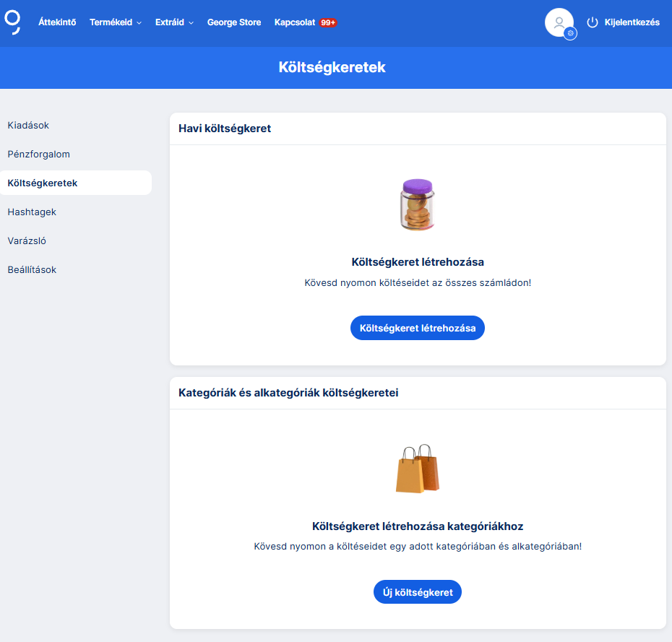The width and height of the screenshot is (672, 642).
Task: Select Kiadások in the sidebar
Action: 28,126
